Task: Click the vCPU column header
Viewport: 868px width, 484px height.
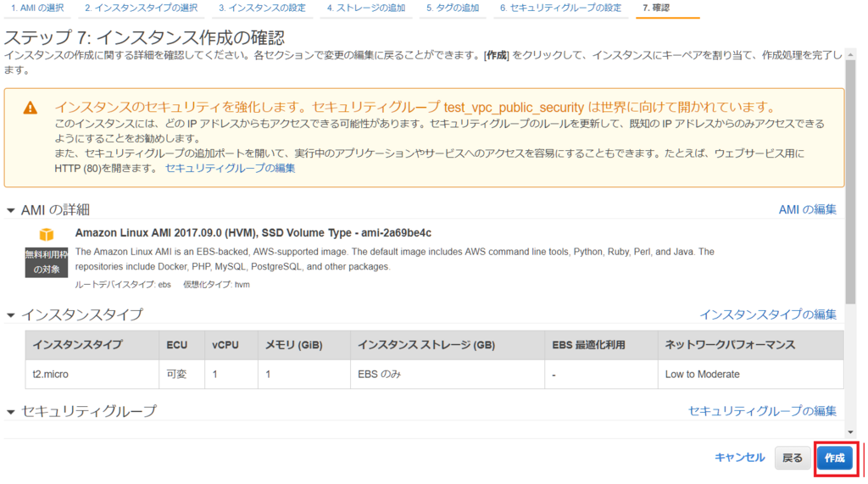Action: (231, 345)
